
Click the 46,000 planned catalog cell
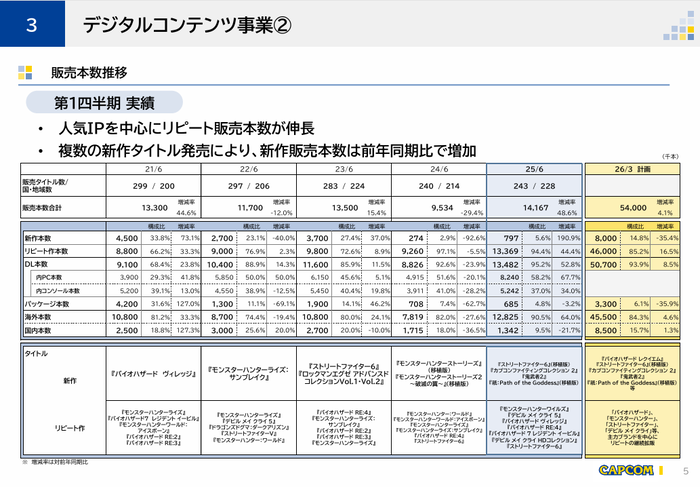click(603, 251)
